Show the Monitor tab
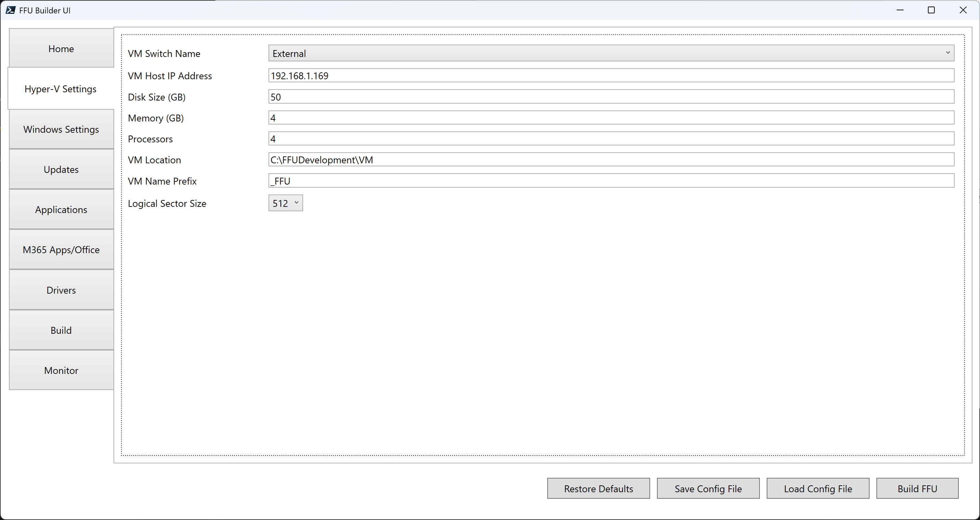 pos(61,370)
